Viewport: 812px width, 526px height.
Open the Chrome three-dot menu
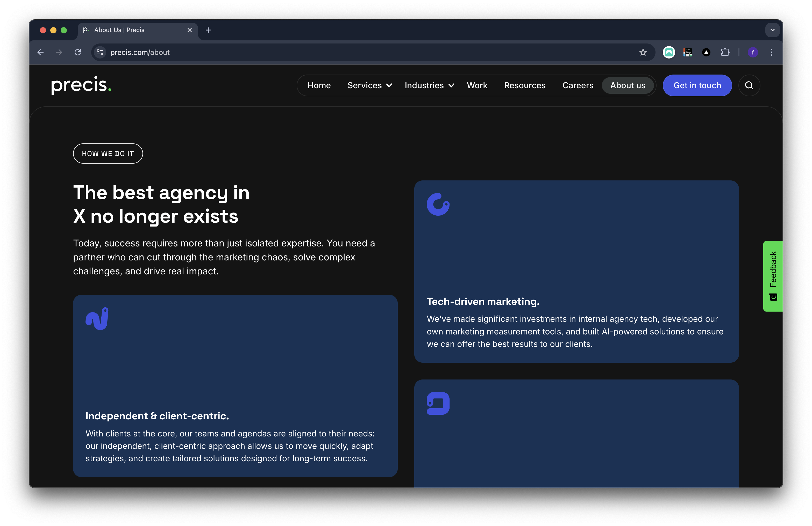click(x=771, y=52)
